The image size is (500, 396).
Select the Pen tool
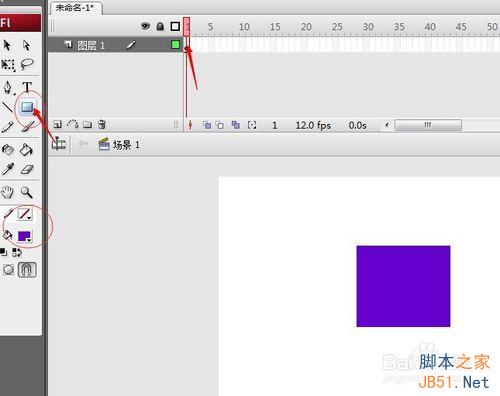click(8, 87)
